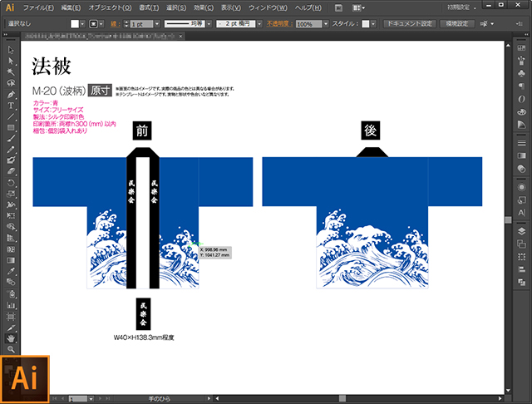Select the Free Transform tool
This screenshot has height=404, width=532.
tap(11, 216)
